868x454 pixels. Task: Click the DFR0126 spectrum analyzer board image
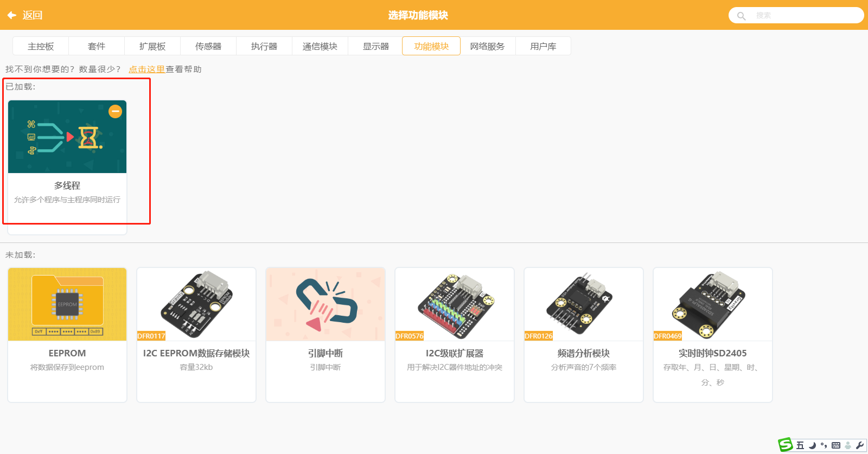(x=584, y=304)
